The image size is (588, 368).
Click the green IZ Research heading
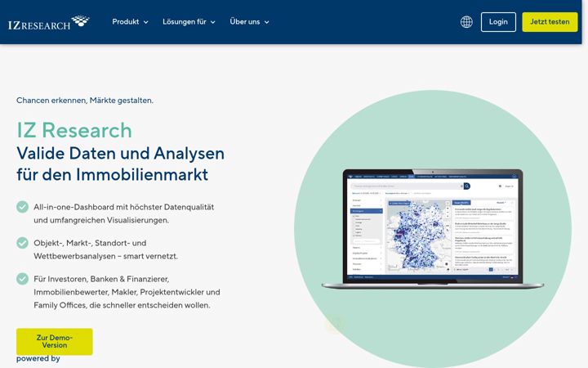[74, 130]
